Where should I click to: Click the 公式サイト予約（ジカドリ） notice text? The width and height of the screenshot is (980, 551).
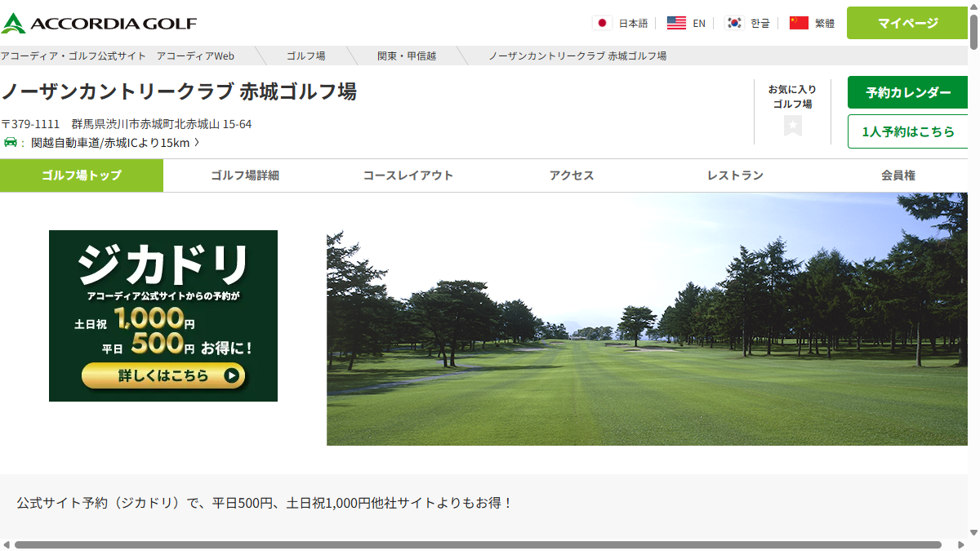tap(265, 503)
